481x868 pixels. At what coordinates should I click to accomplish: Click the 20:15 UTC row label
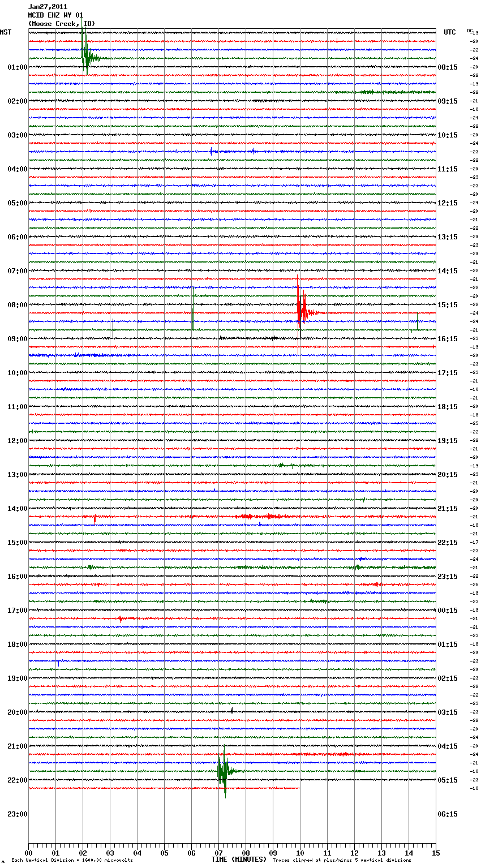coord(448,475)
